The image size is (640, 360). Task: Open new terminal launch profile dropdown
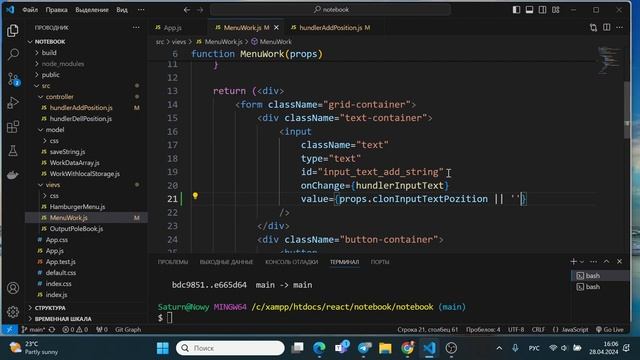582,261
